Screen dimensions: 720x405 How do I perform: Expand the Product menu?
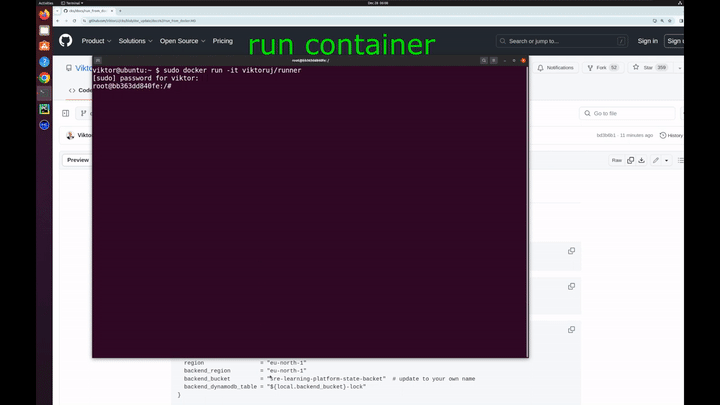[96, 41]
